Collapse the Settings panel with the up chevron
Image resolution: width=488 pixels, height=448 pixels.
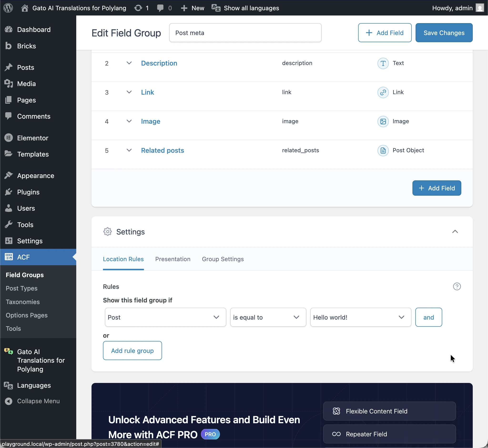(455, 232)
